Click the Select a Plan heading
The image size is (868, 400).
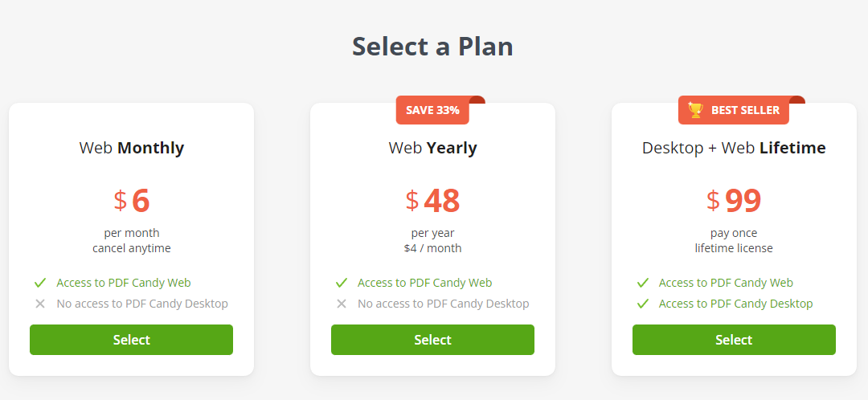[432, 47]
